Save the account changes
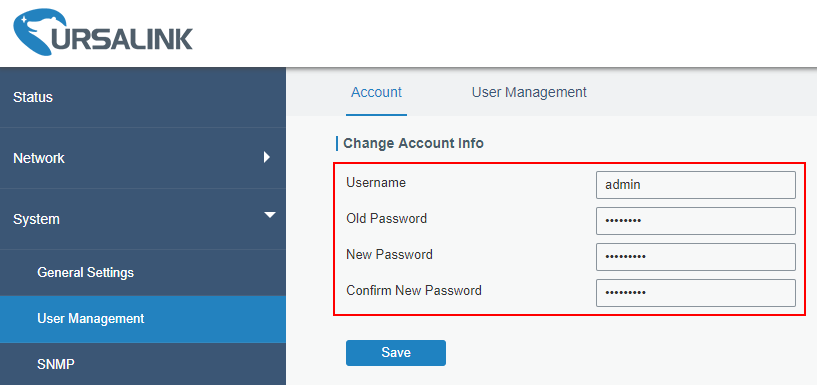 [396, 353]
